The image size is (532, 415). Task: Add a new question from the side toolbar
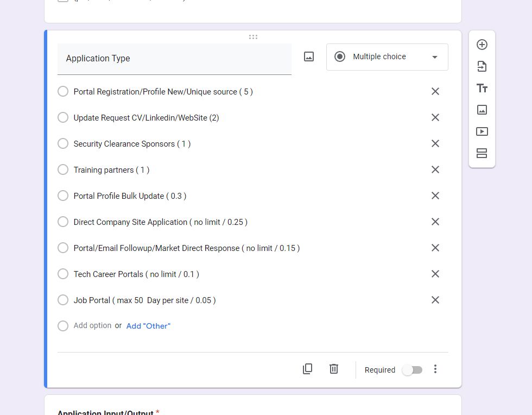click(482, 45)
